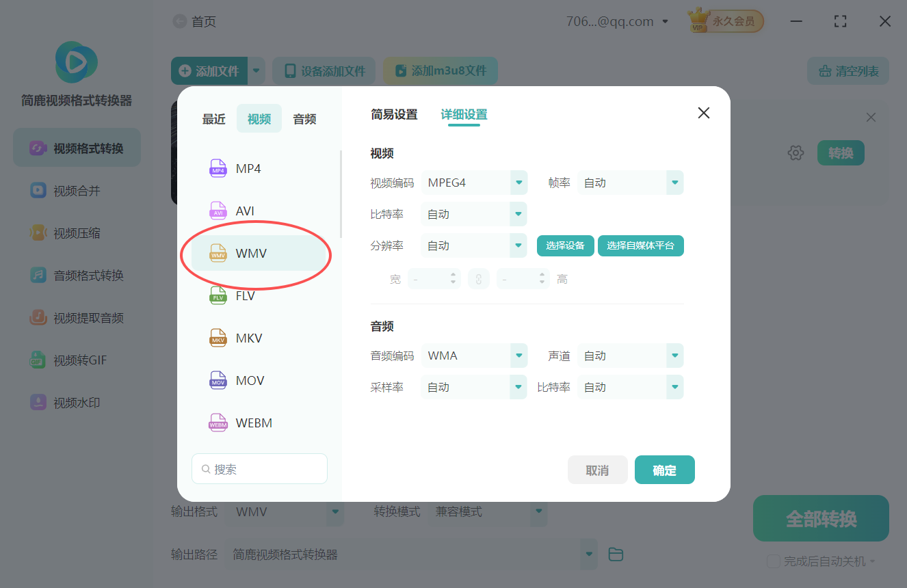This screenshot has height=588, width=907.
Task: Open the 视频水印 feature
Action: (77, 402)
